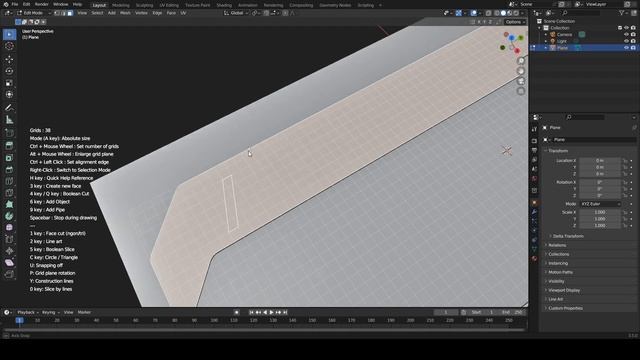Open the Marker timeline menu
Viewport: 640px width, 360px height.
coord(84,312)
